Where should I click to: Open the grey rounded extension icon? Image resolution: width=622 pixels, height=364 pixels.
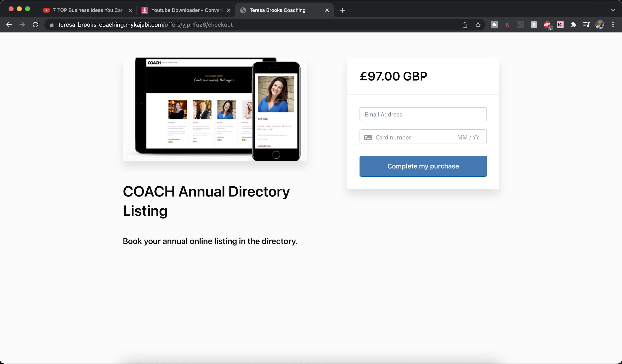(534, 25)
